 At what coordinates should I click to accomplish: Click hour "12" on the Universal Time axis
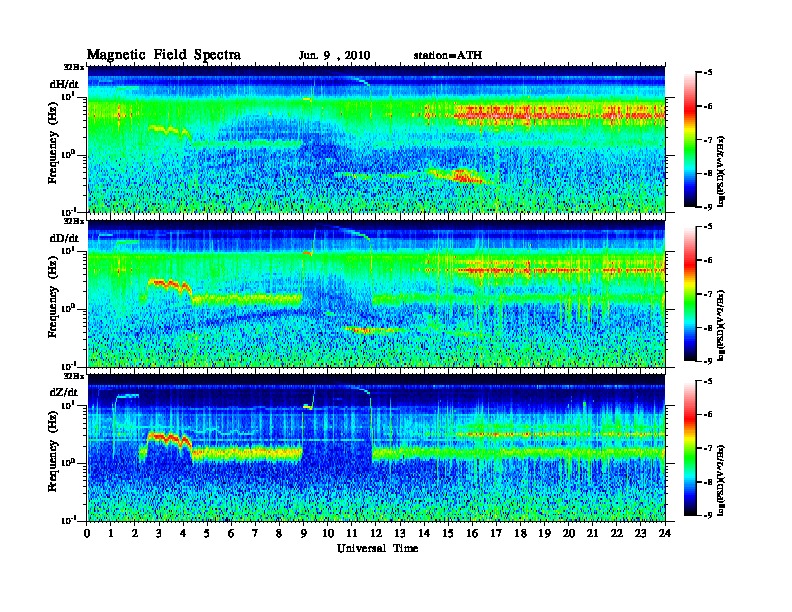pyautogui.click(x=376, y=534)
